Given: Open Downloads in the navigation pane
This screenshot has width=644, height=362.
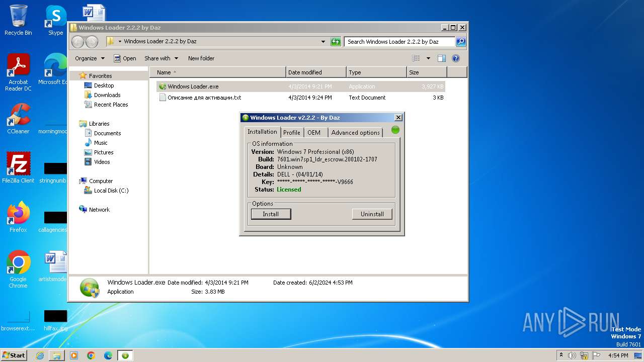Looking at the screenshot, I should (x=107, y=95).
